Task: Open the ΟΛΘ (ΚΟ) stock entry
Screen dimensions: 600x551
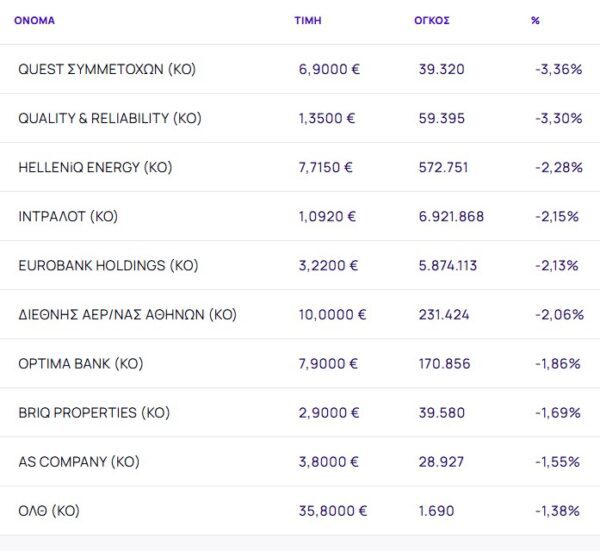Action: coord(49,510)
